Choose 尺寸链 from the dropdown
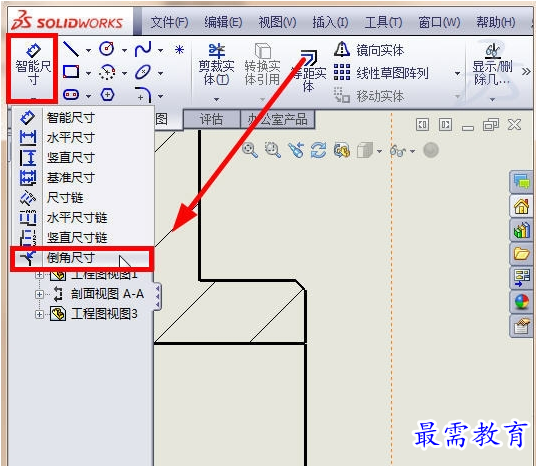 click(82, 198)
